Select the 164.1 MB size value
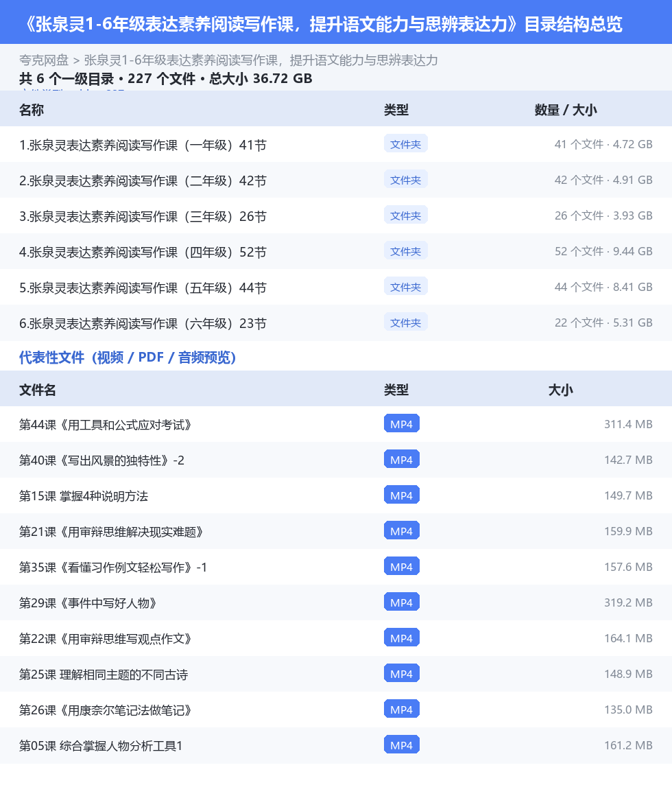The image size is (672, 785). coord(629,638)
